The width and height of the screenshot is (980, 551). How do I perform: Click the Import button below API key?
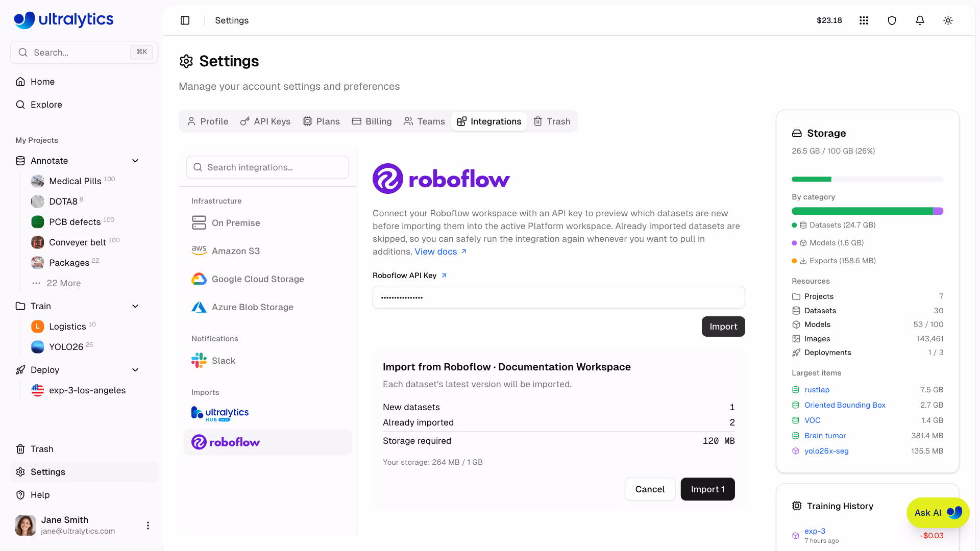click(723, 327)
